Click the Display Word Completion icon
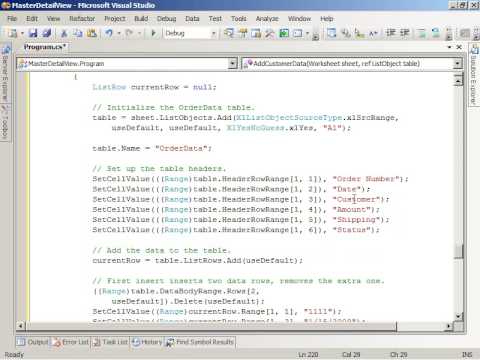 tap(373, 33)
